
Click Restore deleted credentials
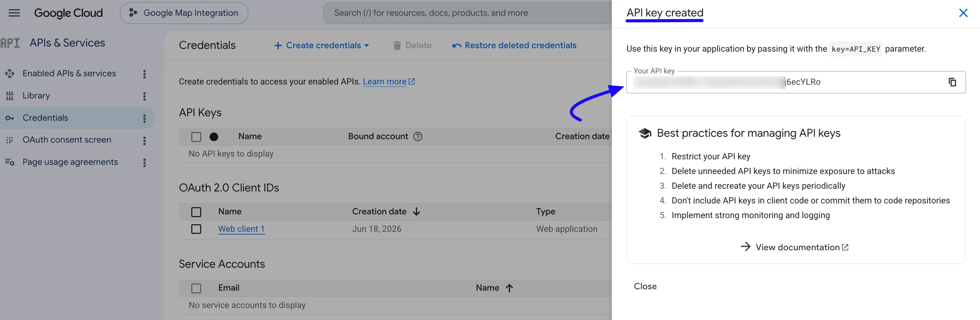pyautogui.click(x=514, y=45)
